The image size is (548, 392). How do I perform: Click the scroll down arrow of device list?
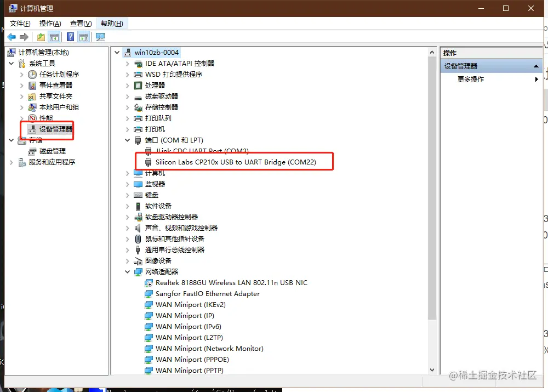[x=432, y=370]
